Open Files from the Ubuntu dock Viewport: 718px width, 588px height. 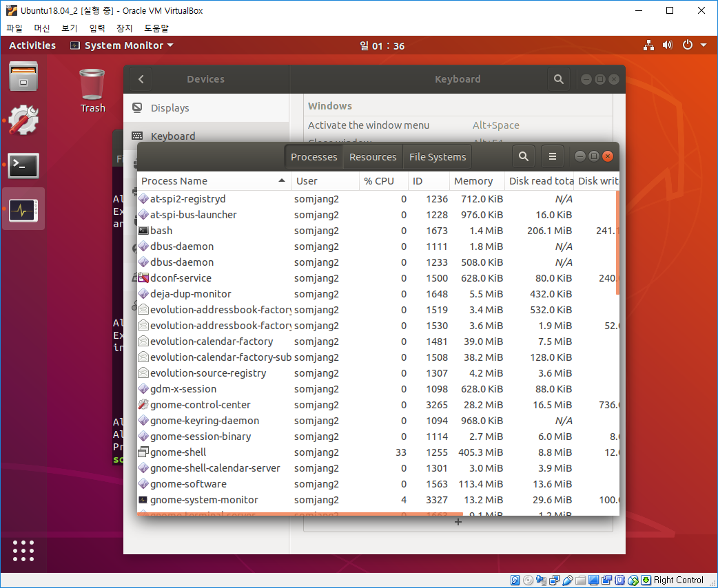coord(23,76)
